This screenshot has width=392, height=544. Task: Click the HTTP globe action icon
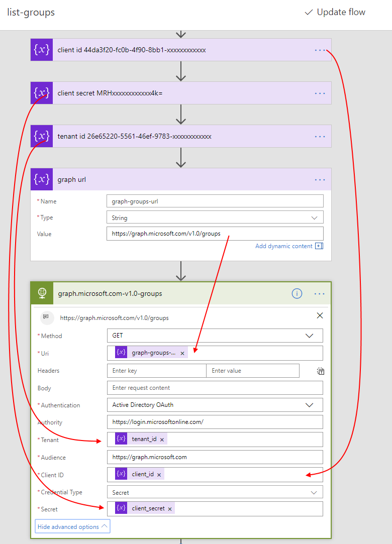point(42,293)
